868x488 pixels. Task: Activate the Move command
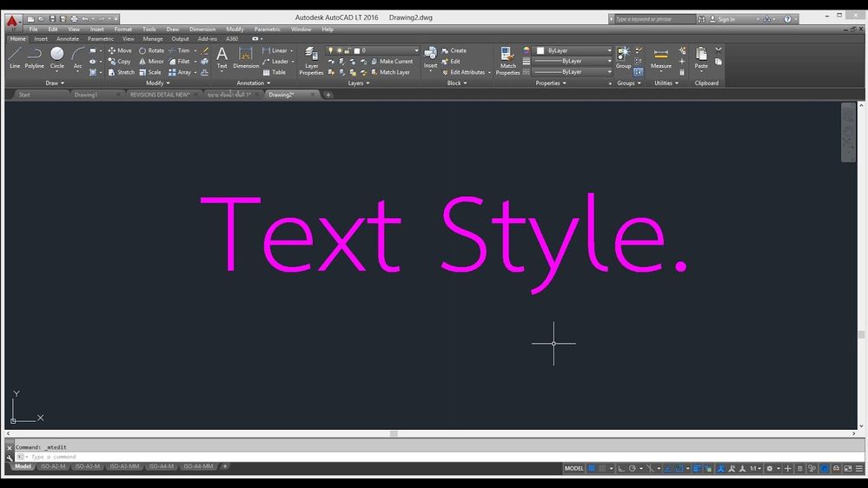tap(120, 50)
